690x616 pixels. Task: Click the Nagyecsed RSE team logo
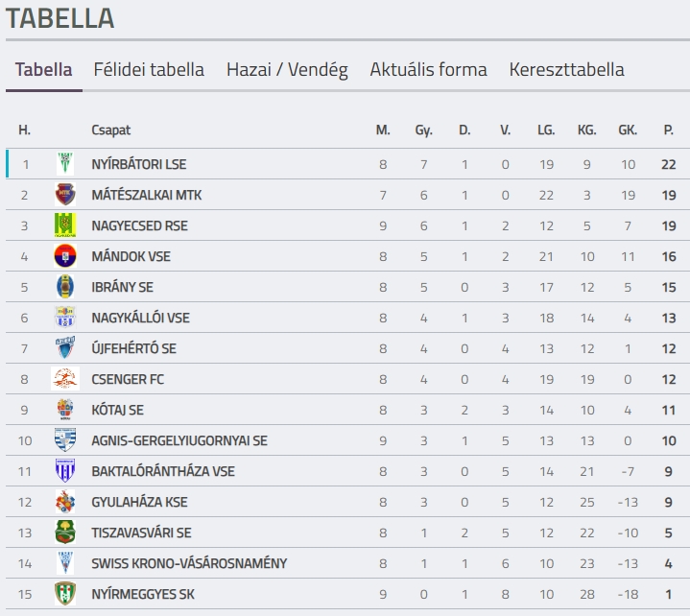coord(64,225)
